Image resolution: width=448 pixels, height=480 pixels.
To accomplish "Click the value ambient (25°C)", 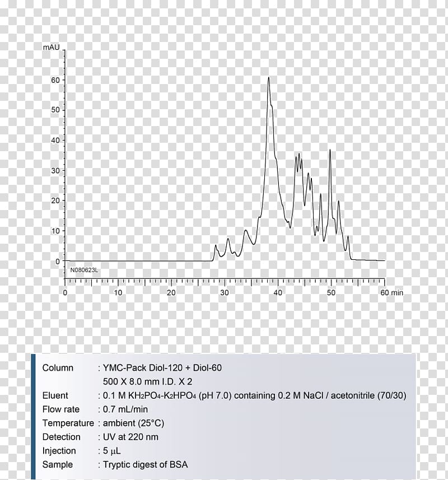I will (133, 423).
